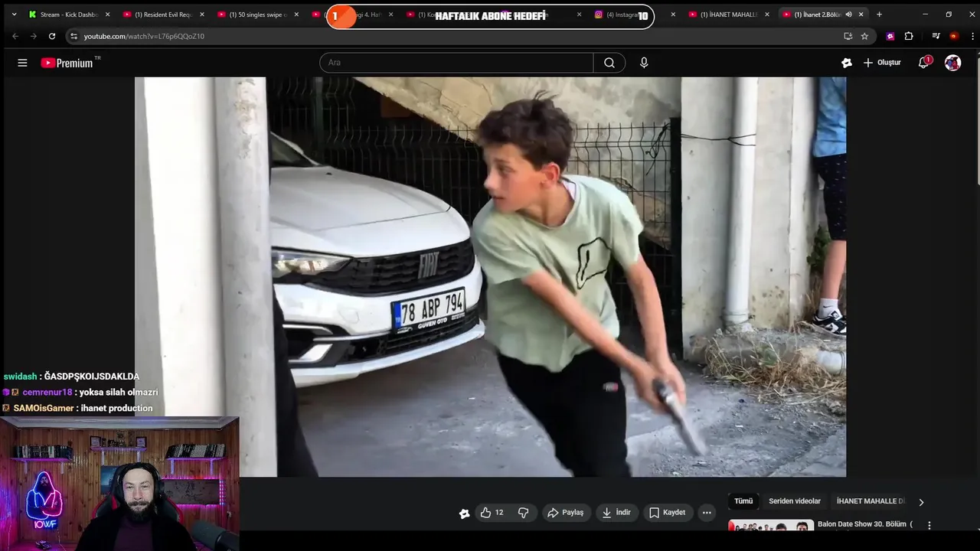Expand the tab search dropdown arrow
Viewport: 980px width, 551px height.
click(14, 15)
